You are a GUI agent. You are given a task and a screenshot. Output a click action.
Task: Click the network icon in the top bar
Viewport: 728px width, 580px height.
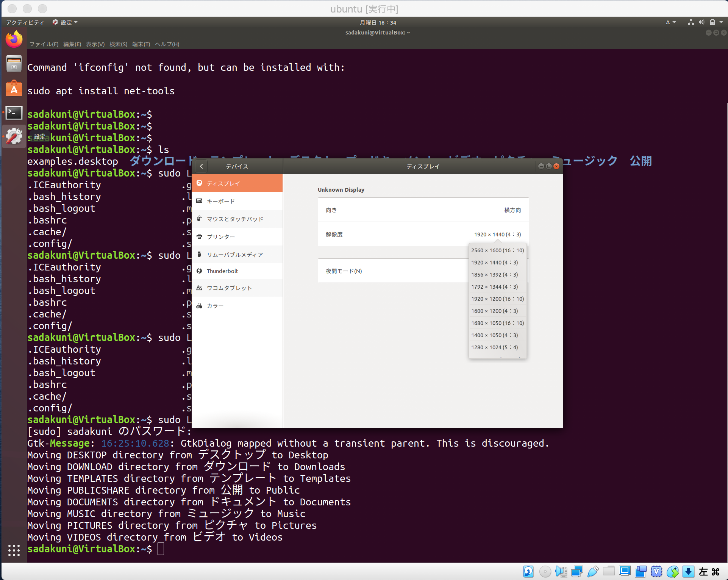(691, 22)
